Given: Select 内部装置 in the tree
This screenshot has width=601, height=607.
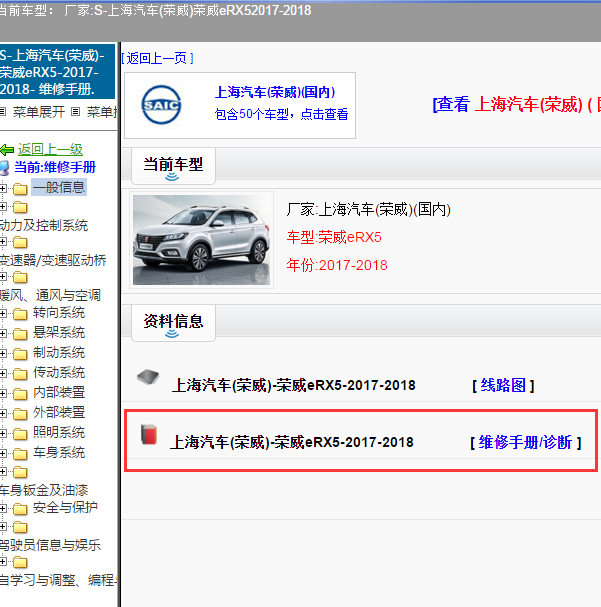Looking at the screenshot, I should 59,393.
